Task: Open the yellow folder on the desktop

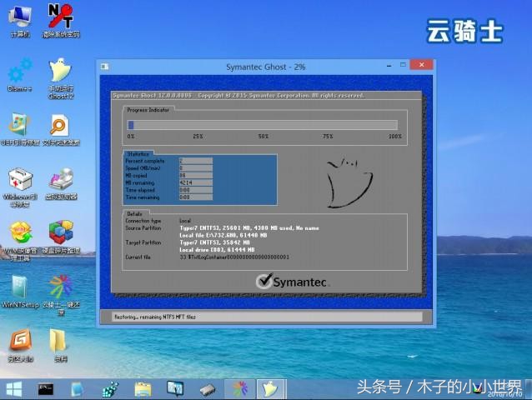Action: 61,345
